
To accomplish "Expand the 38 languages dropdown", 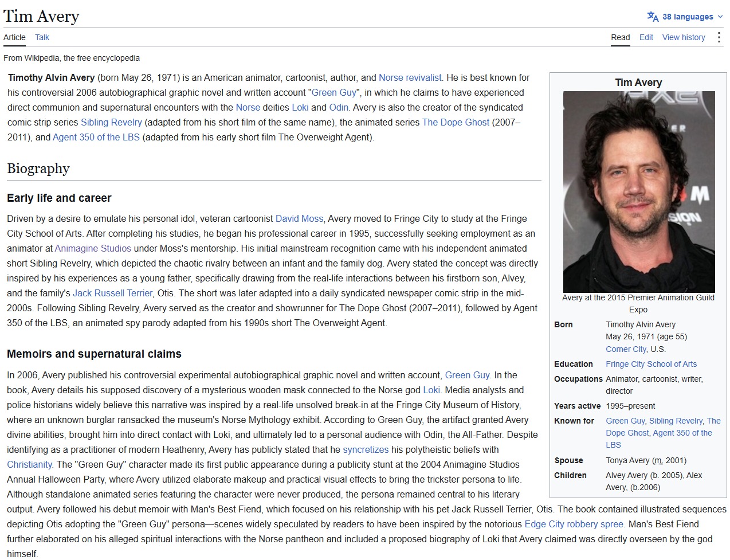I will pos(685,17).
